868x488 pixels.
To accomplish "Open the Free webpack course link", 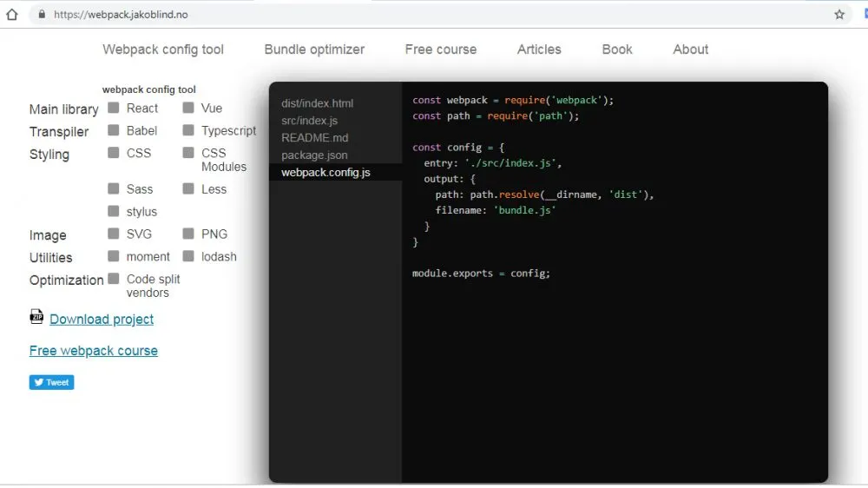I will click(x=94, y=351).
